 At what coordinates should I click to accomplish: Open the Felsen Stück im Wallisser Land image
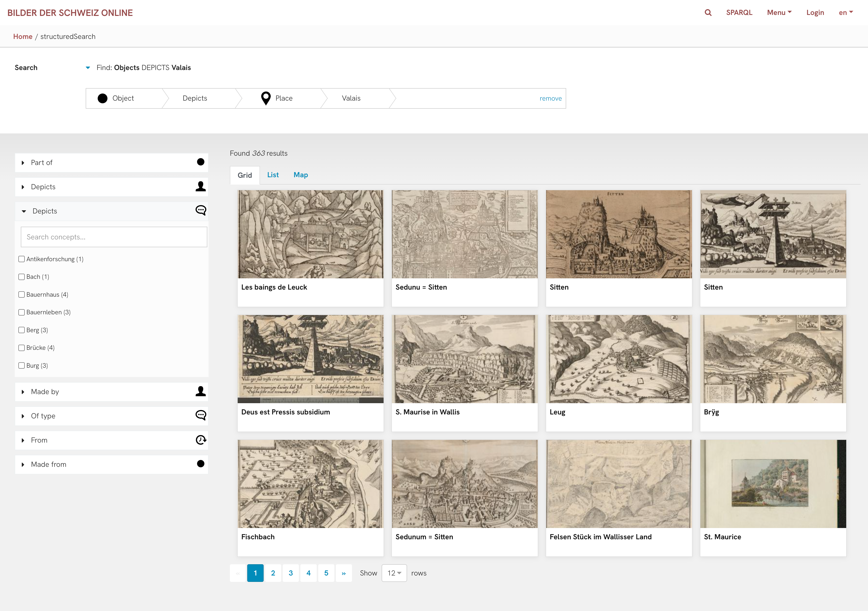point(619,483)
